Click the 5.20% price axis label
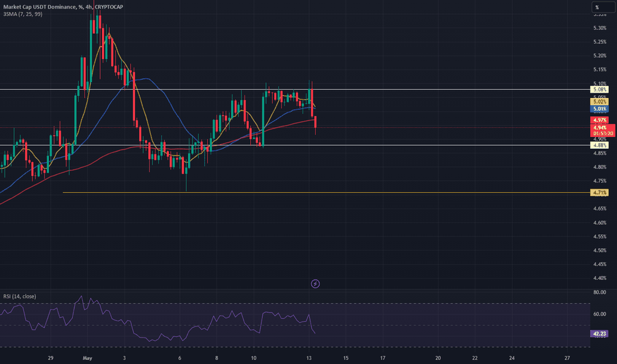The image size is (617, 364). (600, 56)
